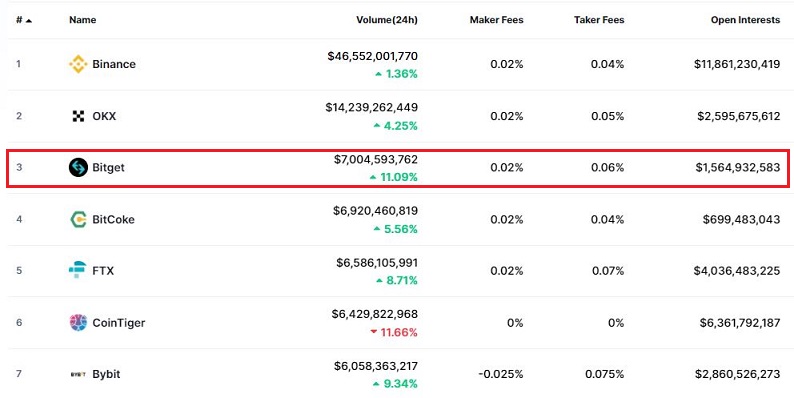Viewport: 794px width, 398px height.
Task: Click CoinTiger 11.66% red volume change
Action: point(394,332)
